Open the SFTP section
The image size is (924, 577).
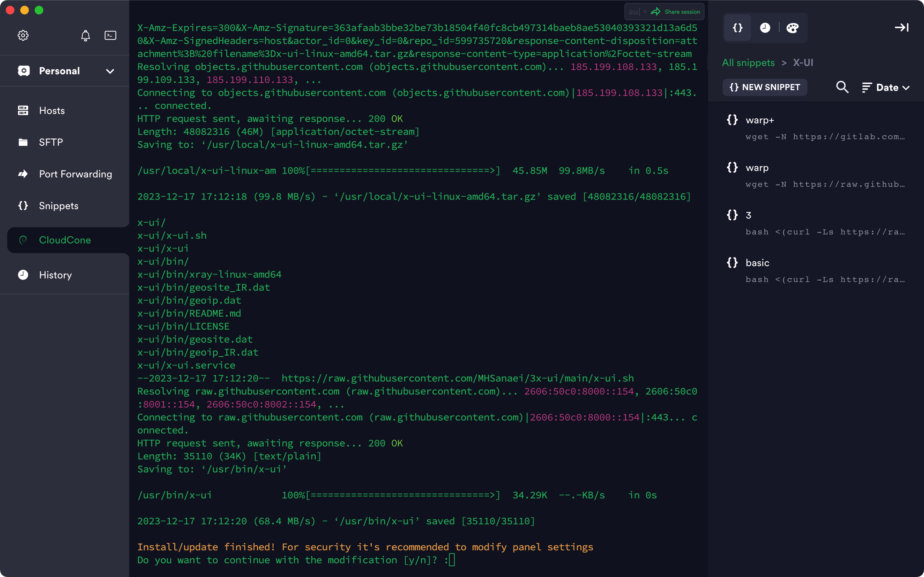tap(65, 142)
